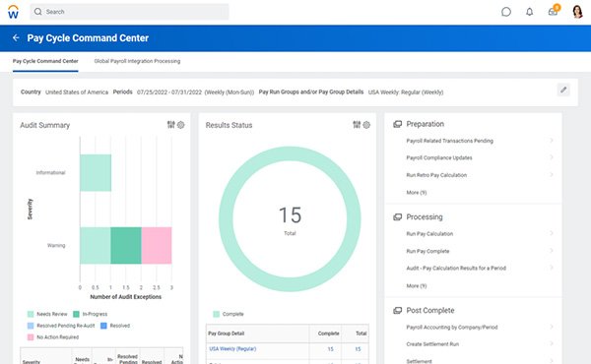Click the 'Audit Summary' panel title
The width and height of the screenshot is (591, 364).
(x=45, y=125)
